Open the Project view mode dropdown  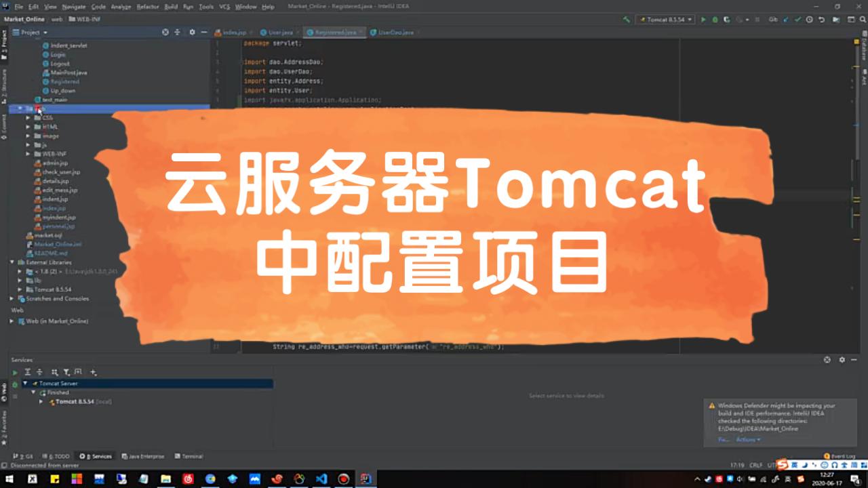[31, 32]
